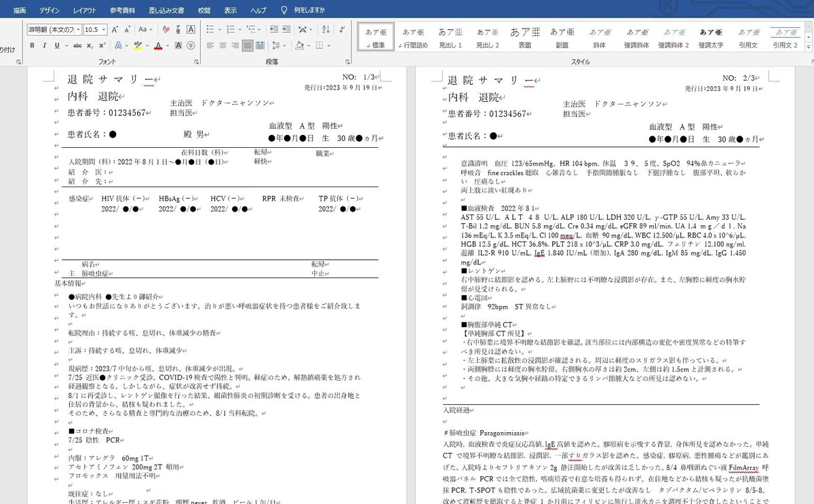
Task: Toggle Underline formatting
Action: tap(57, 45)
